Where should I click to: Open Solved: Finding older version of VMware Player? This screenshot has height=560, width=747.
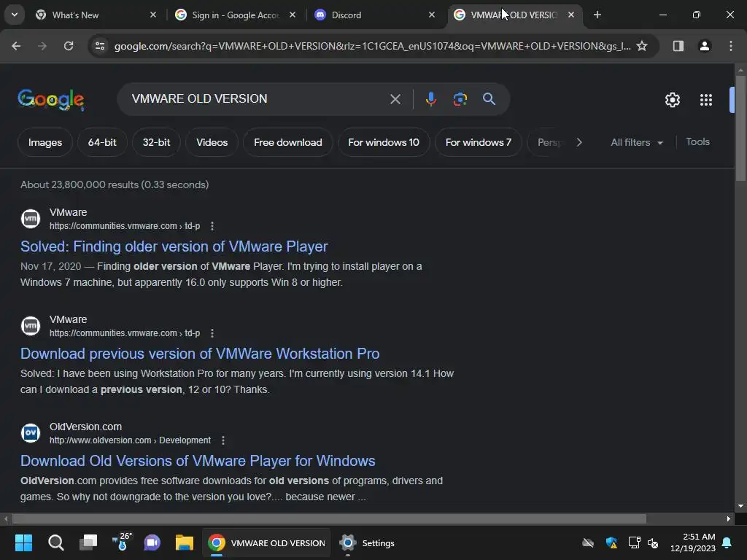[174, 246]
